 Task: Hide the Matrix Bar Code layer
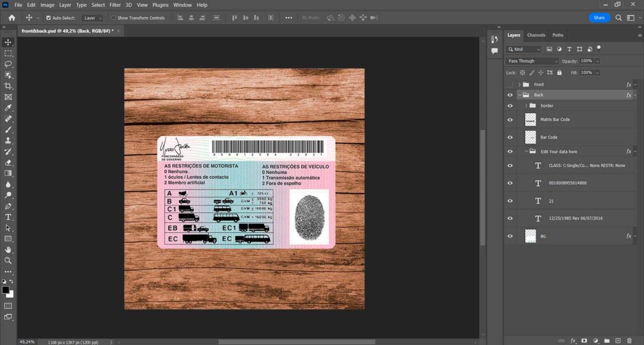coord(510,120)
